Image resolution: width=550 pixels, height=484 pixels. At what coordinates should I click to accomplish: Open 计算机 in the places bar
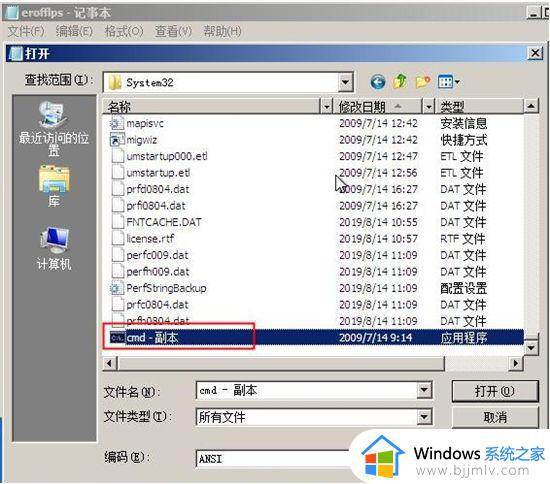pos(54,249)
